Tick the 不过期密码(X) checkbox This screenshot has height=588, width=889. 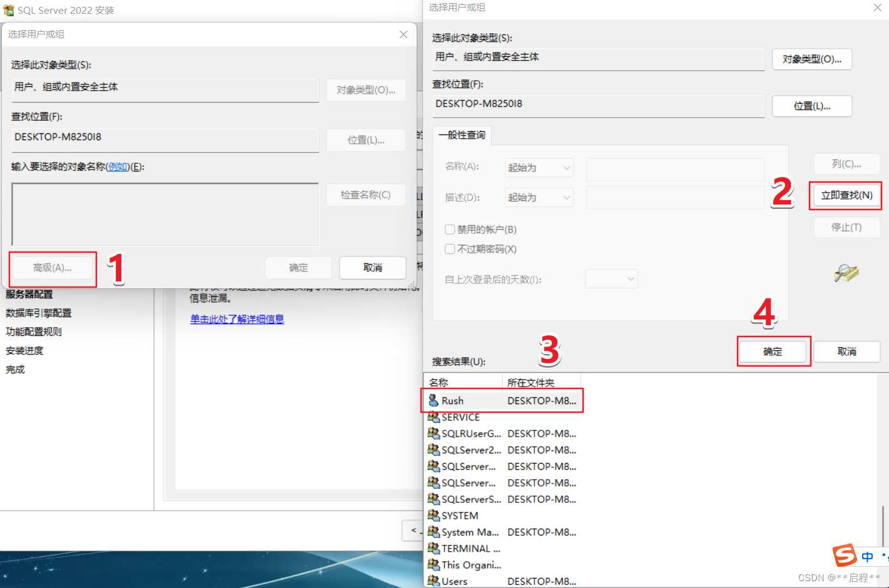(450, 249)
